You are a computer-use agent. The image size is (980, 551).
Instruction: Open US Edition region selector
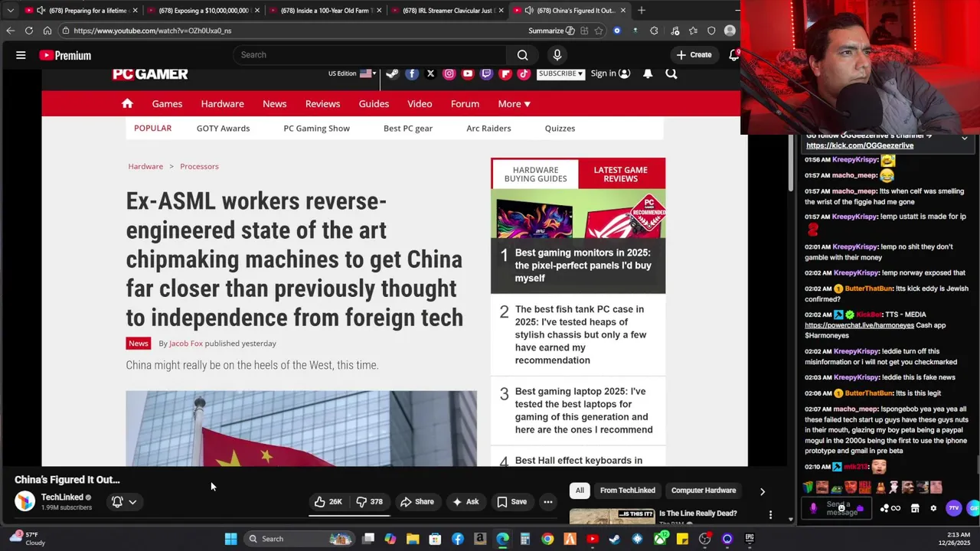pos(353,73)
